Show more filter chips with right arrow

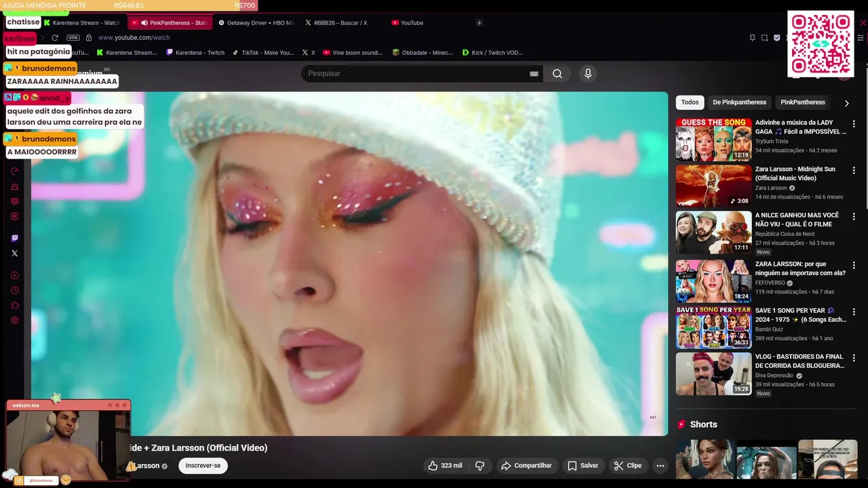coord(846,103)
